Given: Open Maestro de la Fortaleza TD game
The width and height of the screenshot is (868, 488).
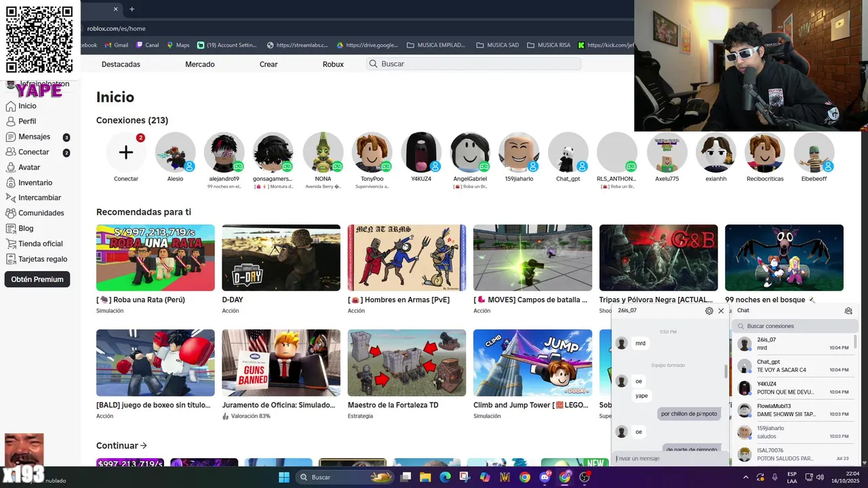Looking at the screenshot, I should click(407, 363).
